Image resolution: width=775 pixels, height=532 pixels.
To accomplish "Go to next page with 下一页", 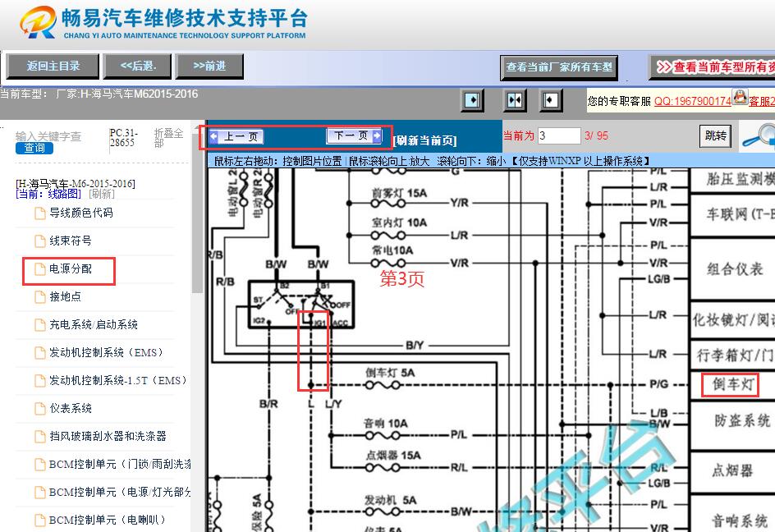I will pos(354,135).
